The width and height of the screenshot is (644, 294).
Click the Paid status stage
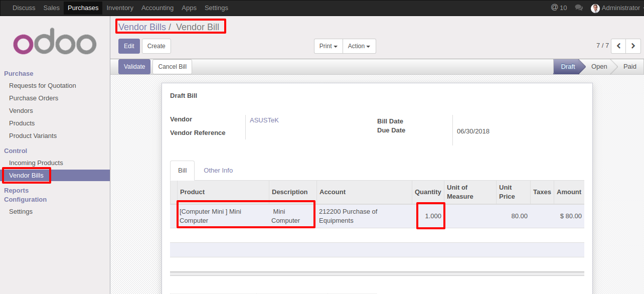coord(629,67)
